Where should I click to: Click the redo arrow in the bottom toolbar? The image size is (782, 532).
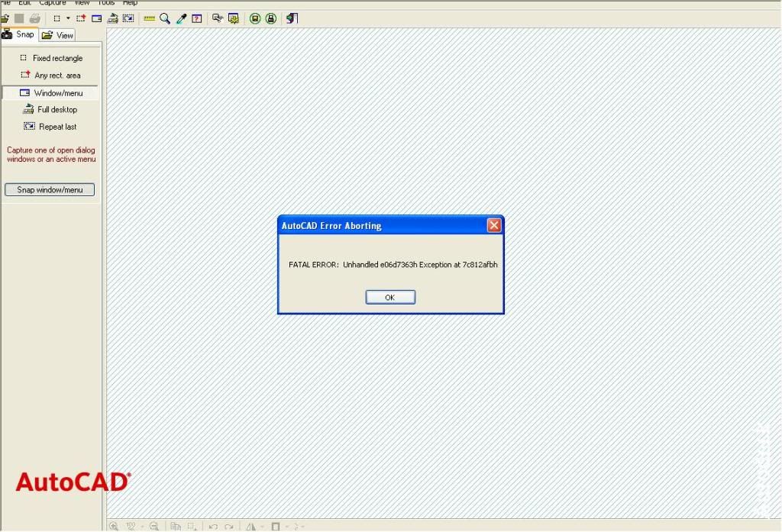[229, 527]
